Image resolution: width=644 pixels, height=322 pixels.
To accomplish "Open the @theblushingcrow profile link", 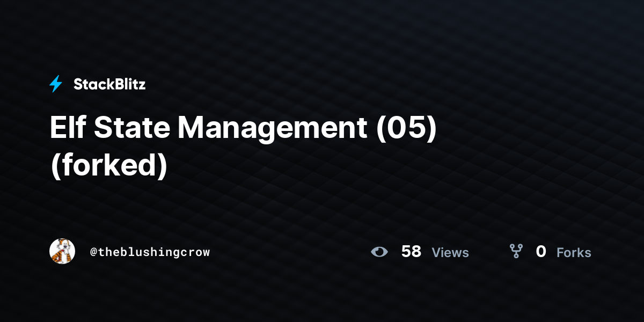I will (150, 252).
